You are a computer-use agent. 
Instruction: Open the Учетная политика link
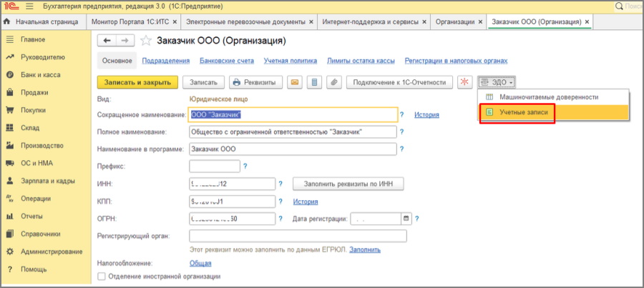pos(291,61)
